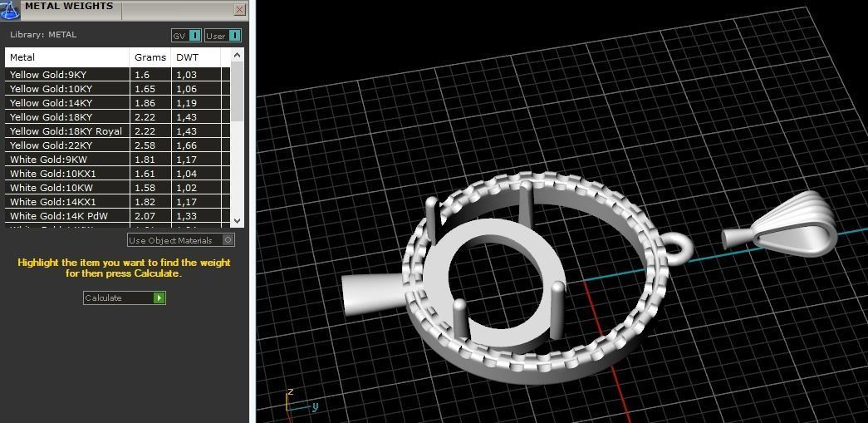The width and height of the screenshot is (868, 423).
Task: Sort by the DWT column header
Action: click(x=196, y=57)
